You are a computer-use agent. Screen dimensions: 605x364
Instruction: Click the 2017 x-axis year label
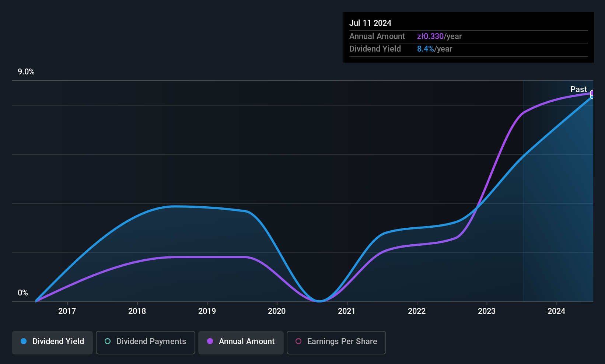[x=67, y=311]
